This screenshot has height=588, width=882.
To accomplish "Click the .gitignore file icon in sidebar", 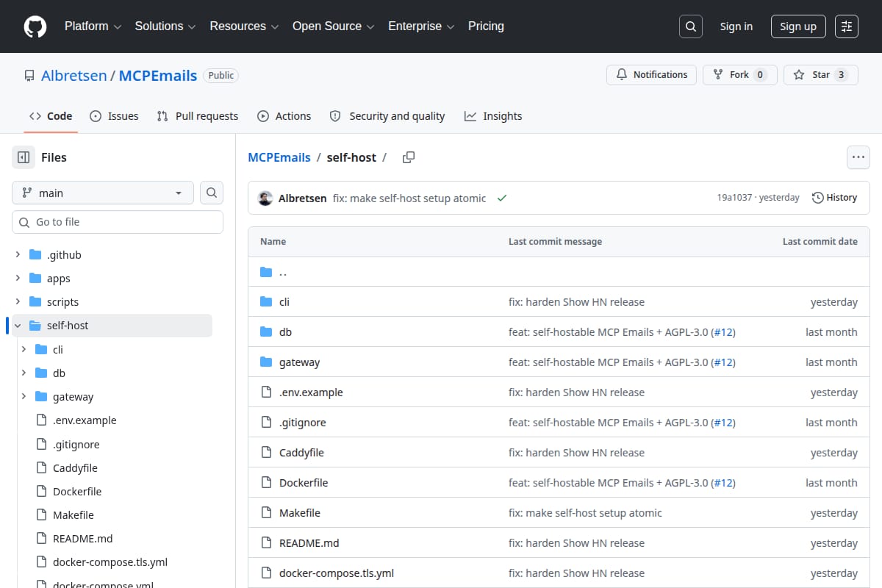I will (41, 445).
